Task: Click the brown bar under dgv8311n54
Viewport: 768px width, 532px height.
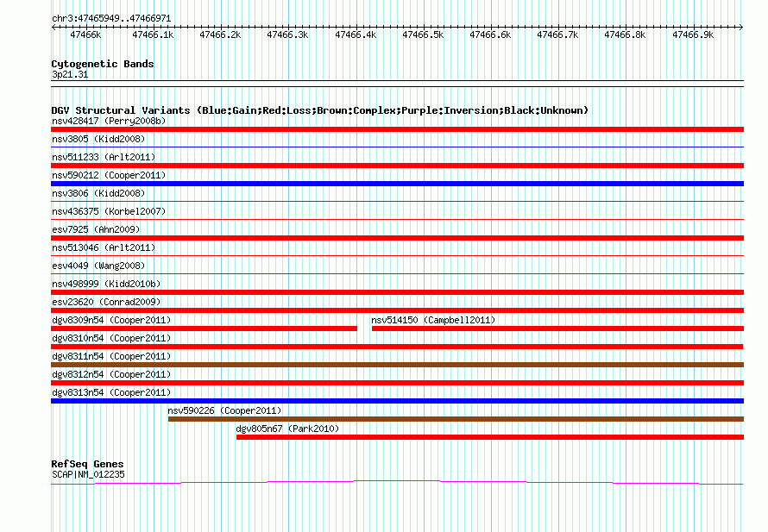Action: tap(397, 365)
